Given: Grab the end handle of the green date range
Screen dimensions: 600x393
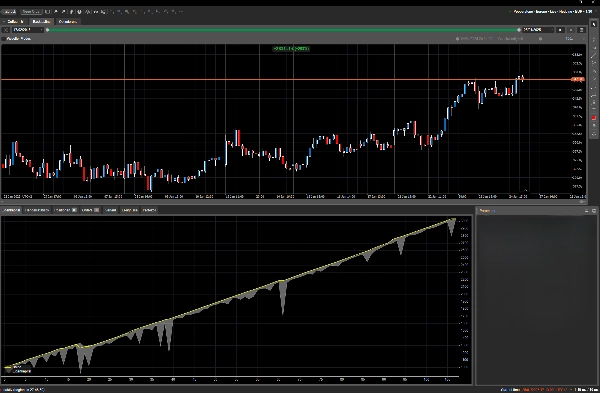Looking at the screenshot, I should click(519, 30).
